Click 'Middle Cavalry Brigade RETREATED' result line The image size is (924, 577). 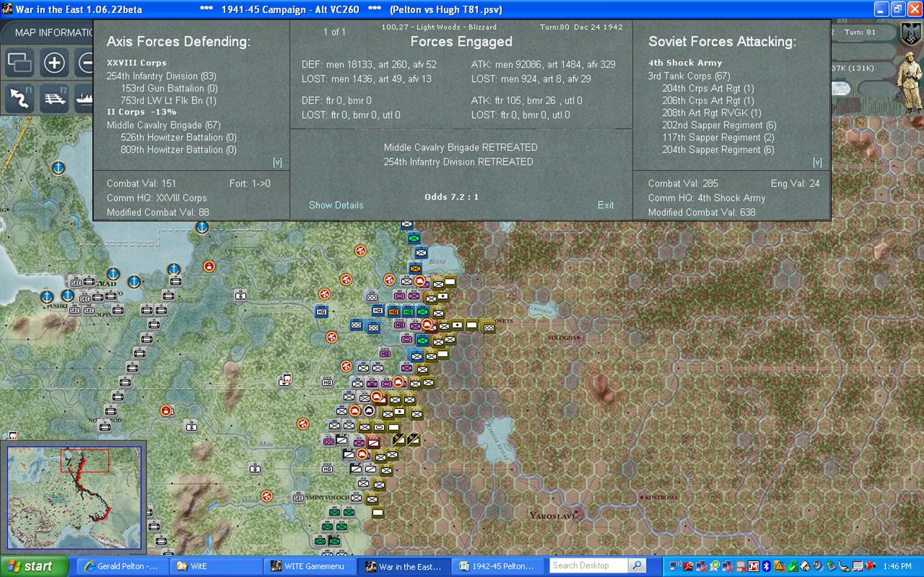(460, 147)
